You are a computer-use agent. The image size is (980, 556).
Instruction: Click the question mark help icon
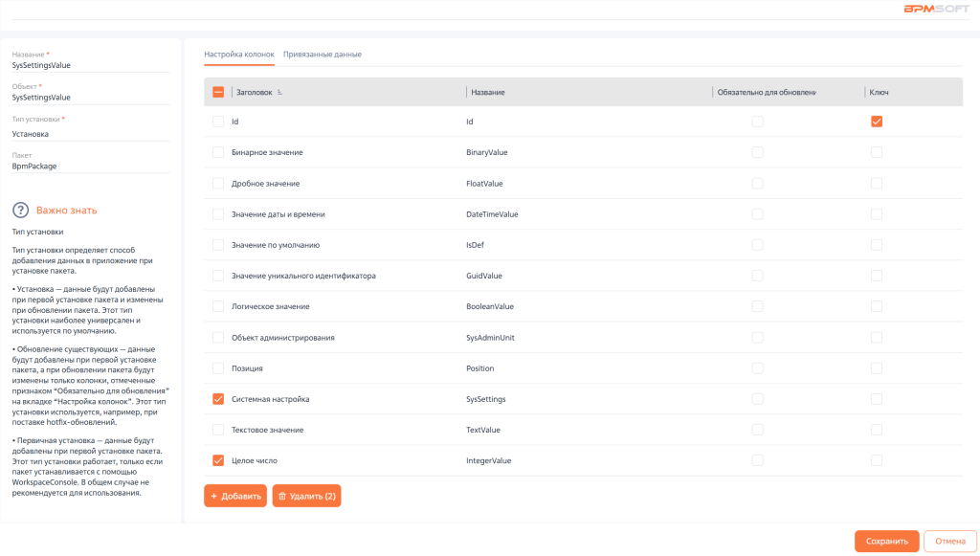20,211
